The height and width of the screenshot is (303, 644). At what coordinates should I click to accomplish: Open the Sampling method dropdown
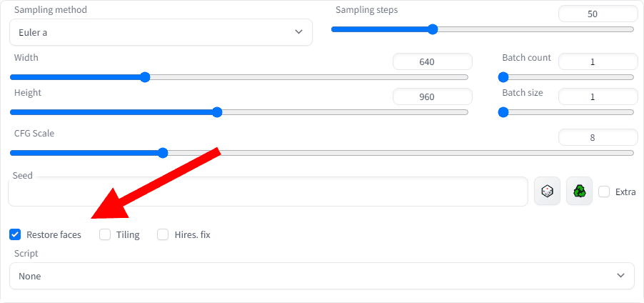coord(161,32)
